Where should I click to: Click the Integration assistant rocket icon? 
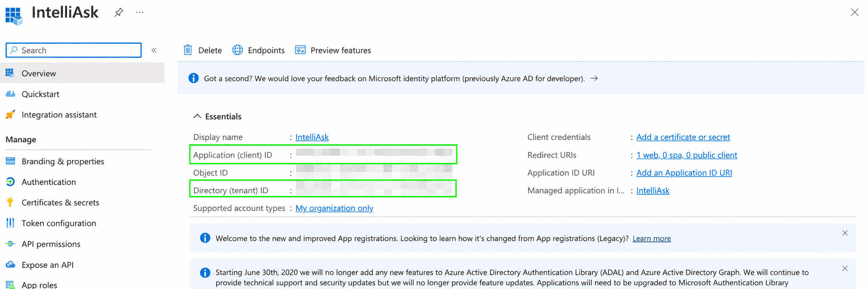pyautogui.click(x=10, y=115)
